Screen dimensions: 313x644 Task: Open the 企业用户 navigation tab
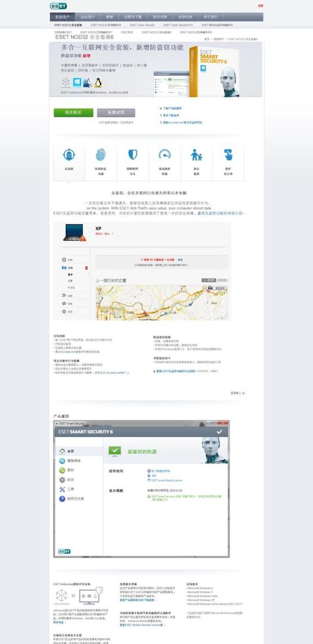(87, 17)
